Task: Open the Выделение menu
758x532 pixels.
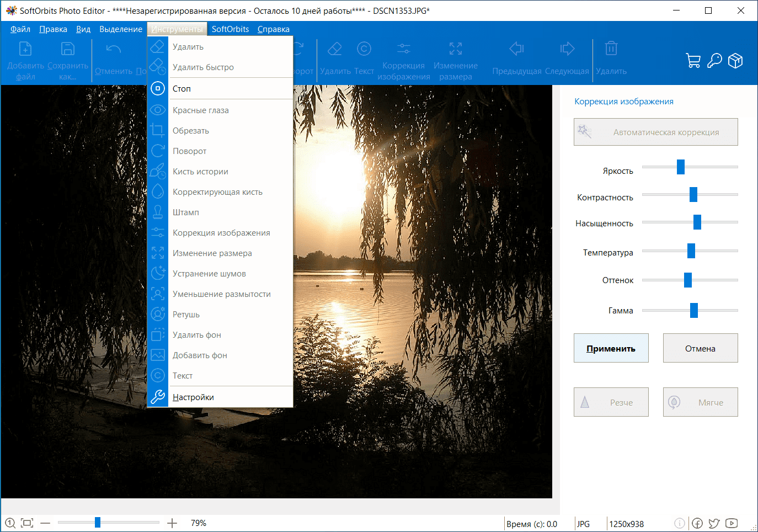Action: [121, 29]
